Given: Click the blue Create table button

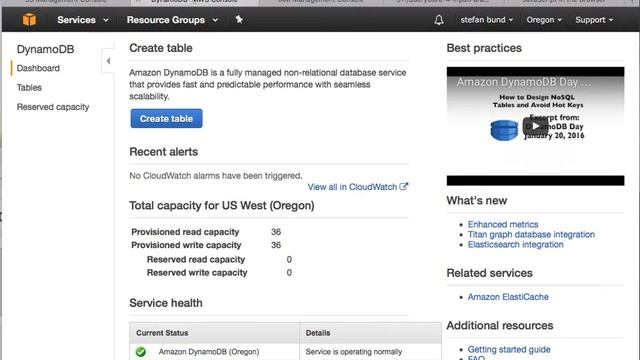Looking at the screenshot, I should (166, 118).
